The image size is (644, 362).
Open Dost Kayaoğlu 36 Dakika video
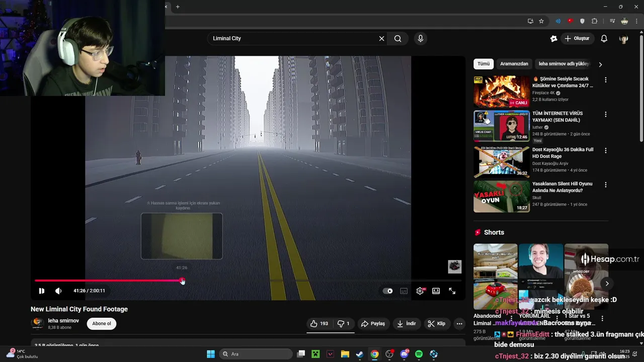[562, 153]
